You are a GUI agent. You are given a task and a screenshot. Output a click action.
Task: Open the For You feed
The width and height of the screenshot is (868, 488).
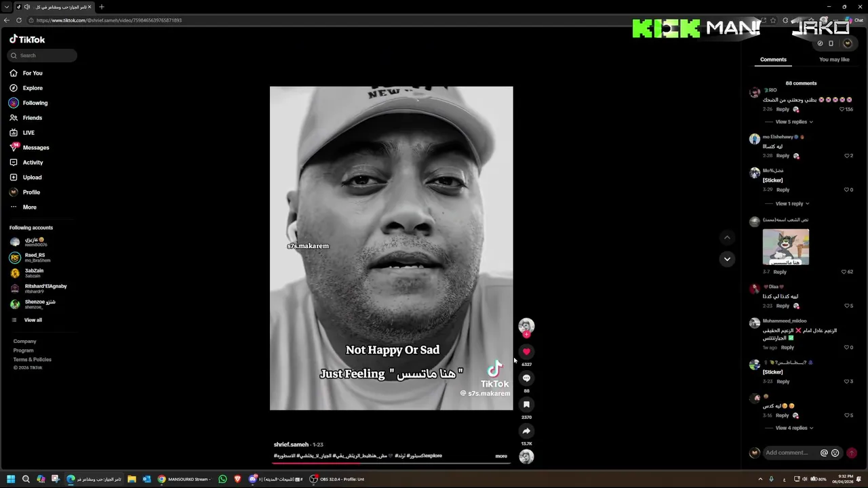click(x=26, y=73)
